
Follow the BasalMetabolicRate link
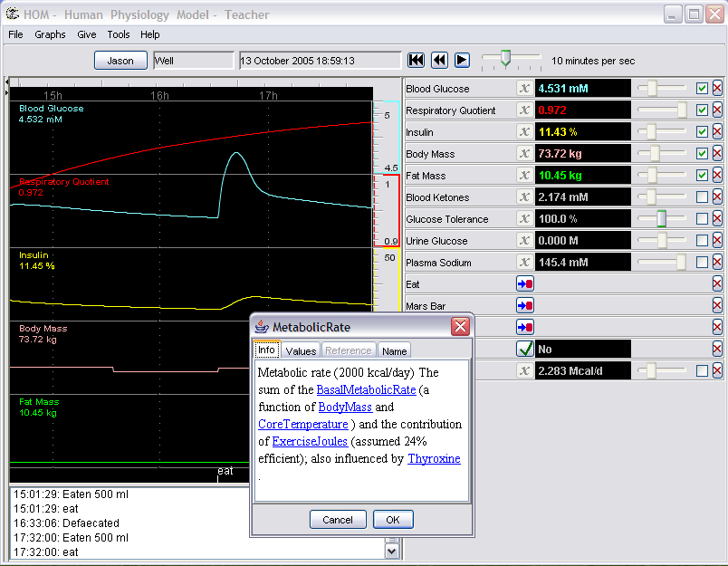[366, 390]
